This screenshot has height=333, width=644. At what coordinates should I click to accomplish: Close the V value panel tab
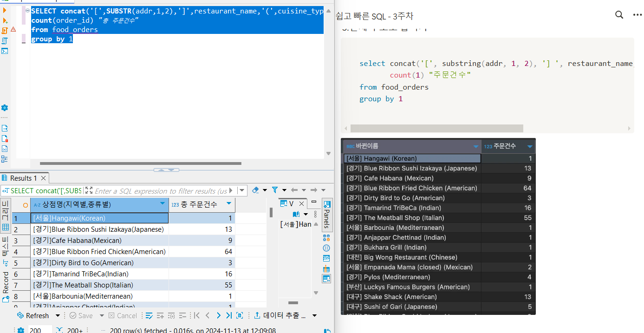point(300,203)
